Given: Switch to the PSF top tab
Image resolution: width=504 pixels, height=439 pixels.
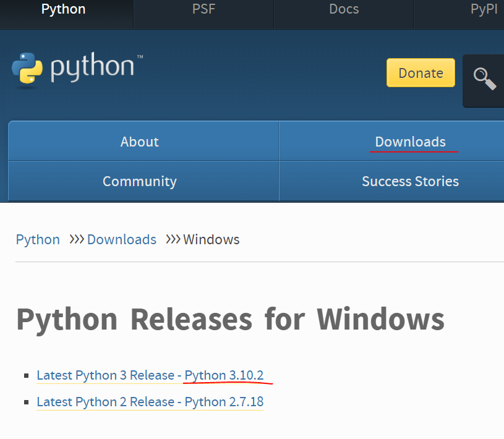Looking at the screenshot, I should pyautogui.click(x=203, y=10).
